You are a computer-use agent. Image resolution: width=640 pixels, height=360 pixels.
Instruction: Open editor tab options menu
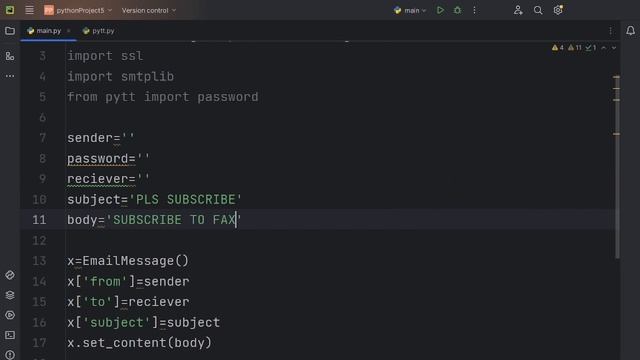coord(610,31)
